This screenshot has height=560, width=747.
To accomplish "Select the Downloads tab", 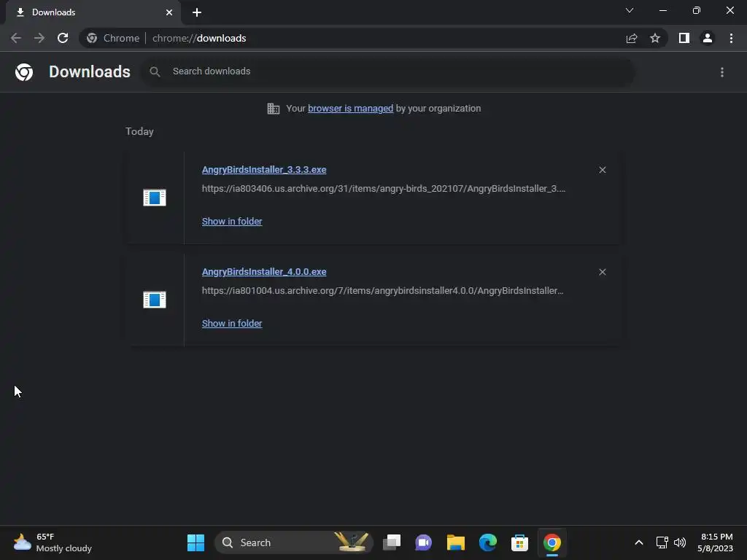I will coord(93,12).
